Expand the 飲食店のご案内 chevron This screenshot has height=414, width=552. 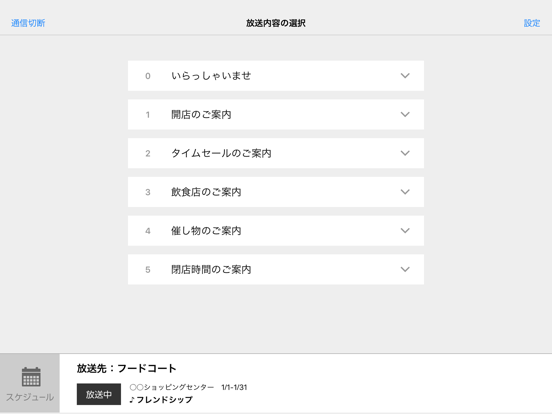click(x=405, y=192)
